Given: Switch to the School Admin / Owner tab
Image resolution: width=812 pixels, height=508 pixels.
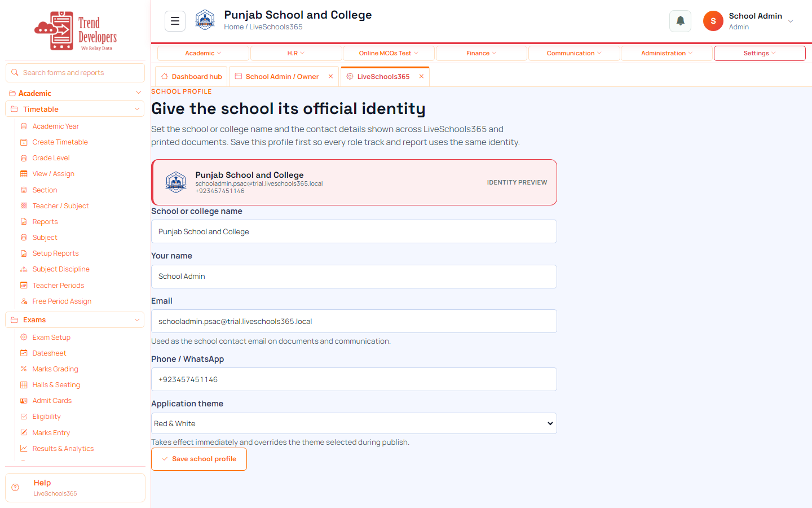Looking at the screenshot, I should (282, 76).
